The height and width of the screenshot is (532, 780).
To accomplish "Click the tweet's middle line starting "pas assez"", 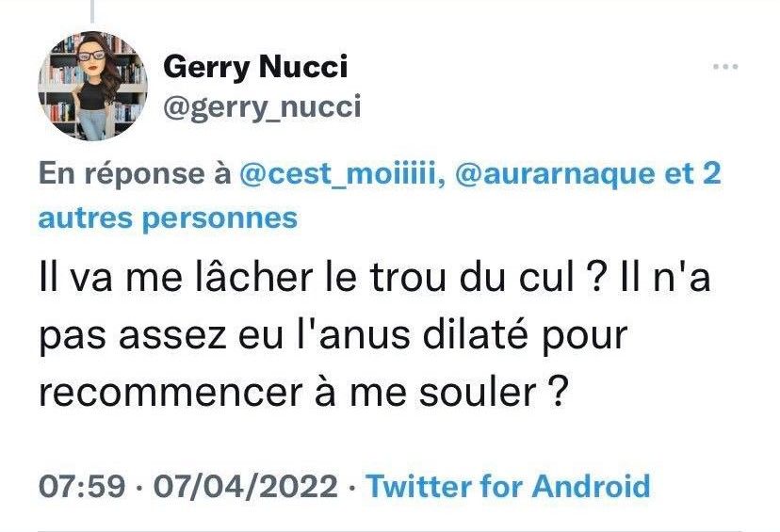I will (x=332, y=336).
